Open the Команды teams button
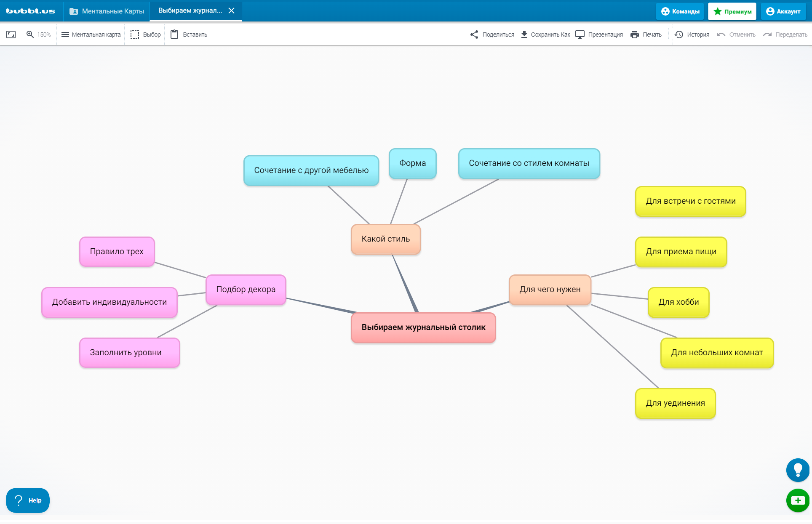The width and height of the screenshot is (812, 524). (680, 11)
